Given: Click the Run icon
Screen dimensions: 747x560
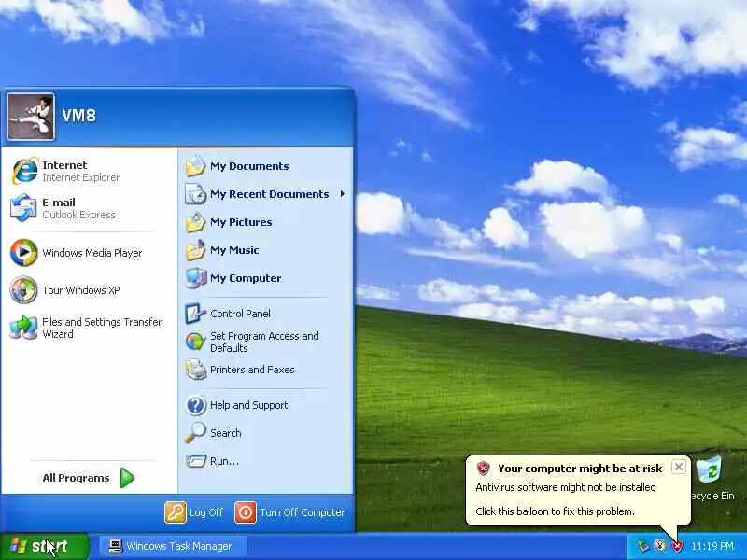Looking at the screenshot, I should click(x=195, y=461).
